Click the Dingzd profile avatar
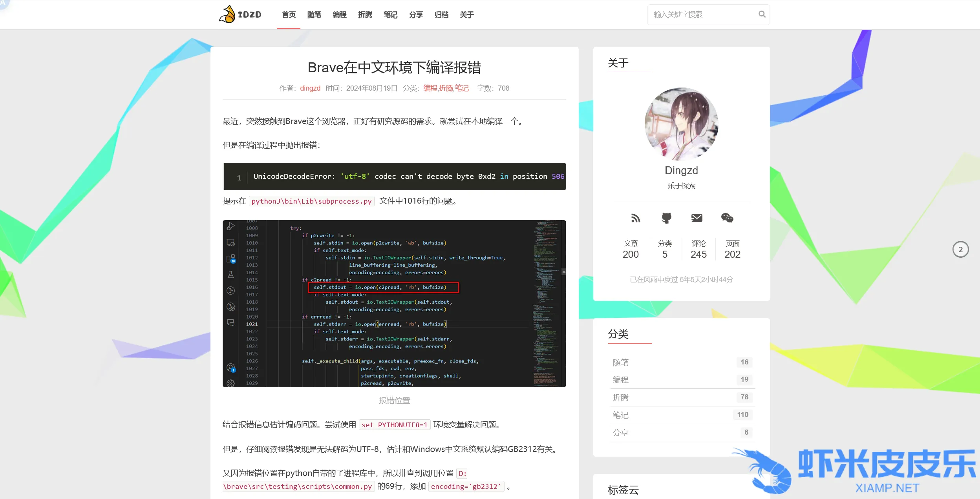The image size is (980, 499). [681, 124]
